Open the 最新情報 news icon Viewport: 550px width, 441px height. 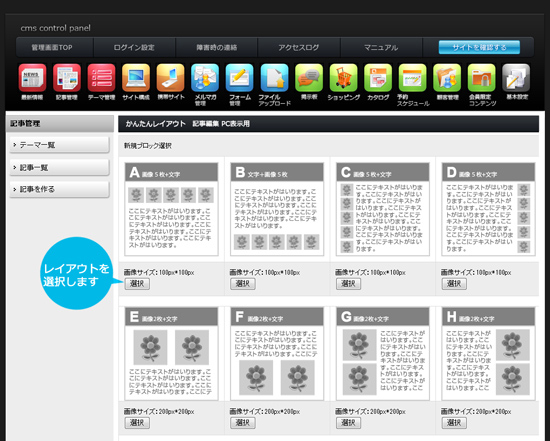32,78
